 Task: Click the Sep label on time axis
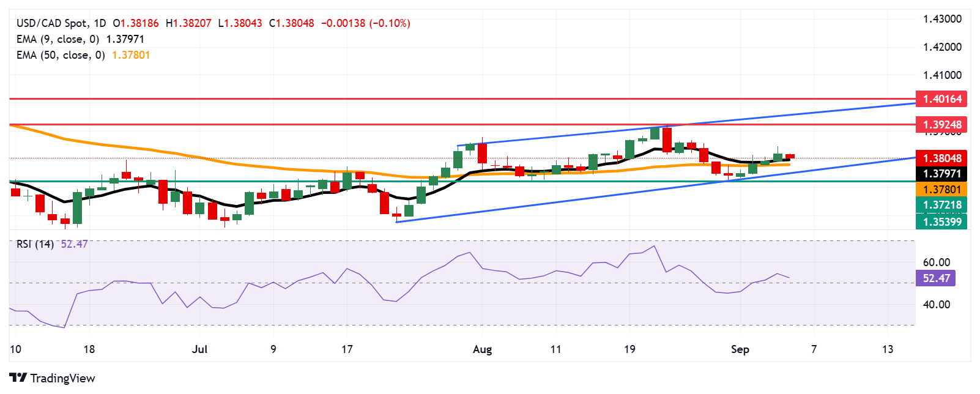(740, 349)
